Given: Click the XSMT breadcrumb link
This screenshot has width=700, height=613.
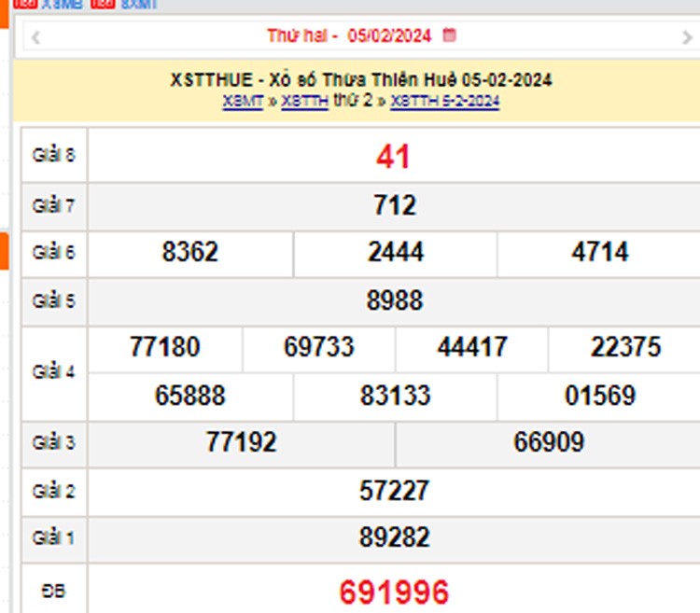Looking at the screenshot, I should click(243, 102).
